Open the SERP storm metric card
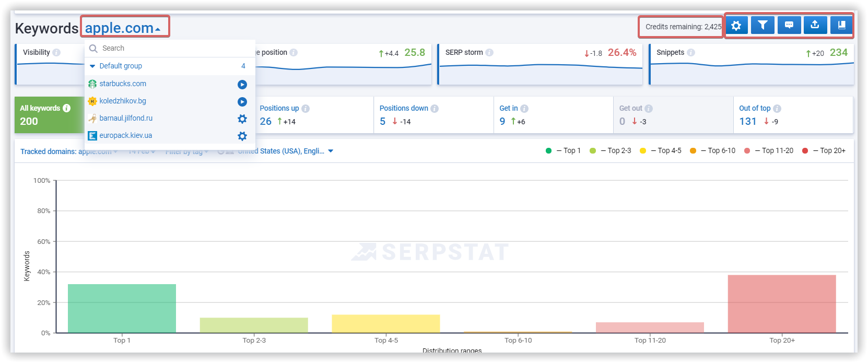868x363 pixels. tap(540, 64)
